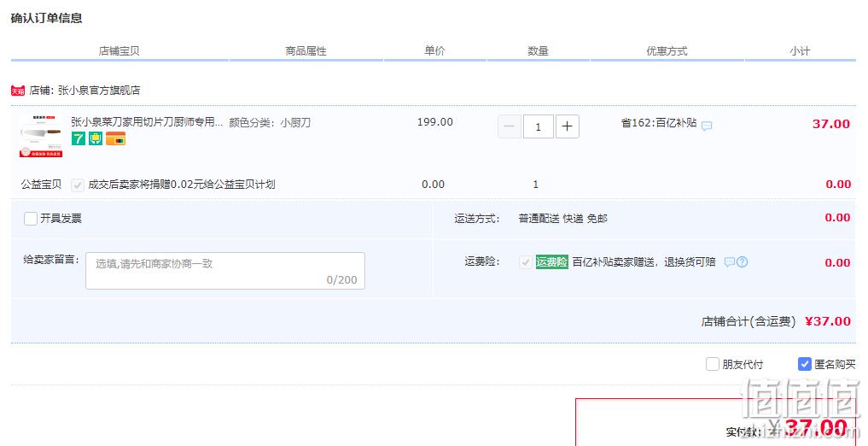
Task: Click the Tmall store logo icon
Action: coord(18,91)
